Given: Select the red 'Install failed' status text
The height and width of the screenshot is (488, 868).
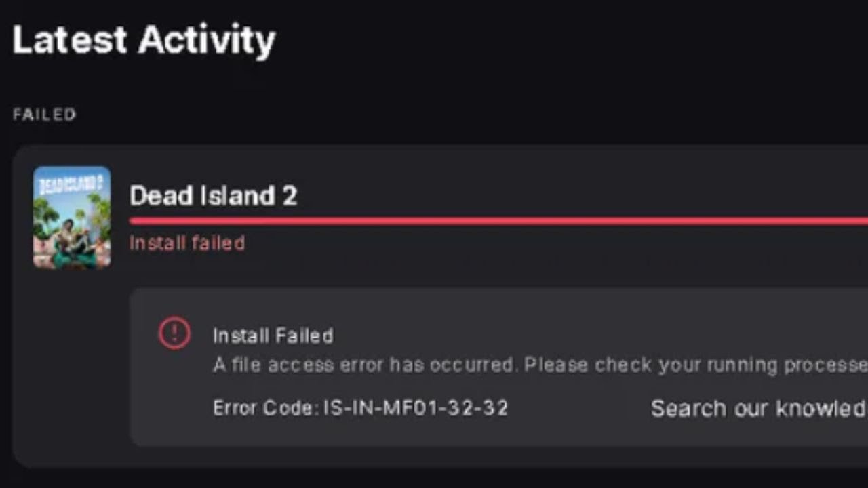Looking at the screenshot, I should click(x=187, y=243).
